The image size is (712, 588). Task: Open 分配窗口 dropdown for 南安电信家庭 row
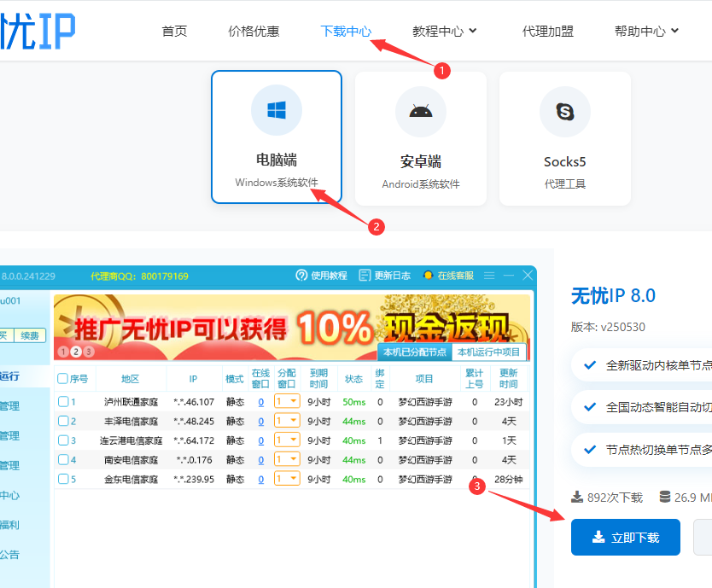(287, 459)
